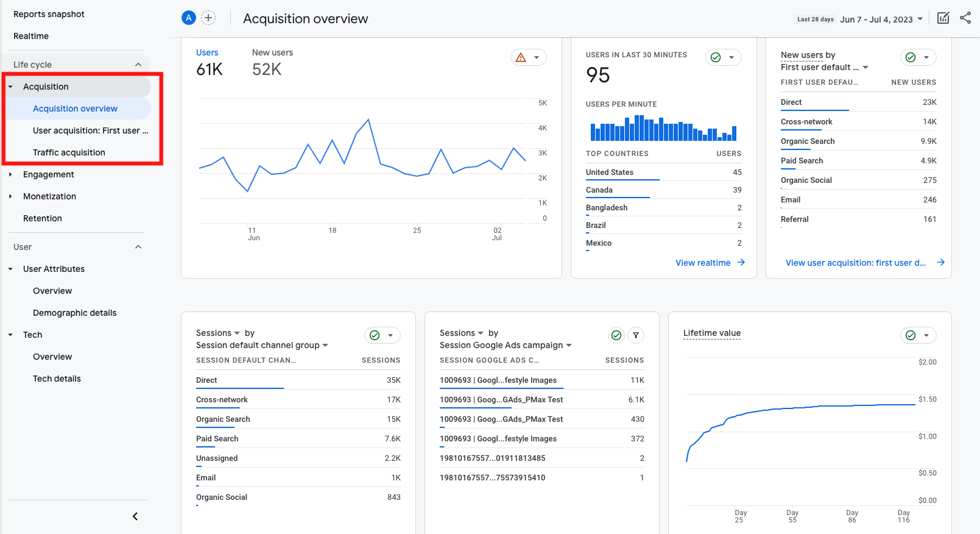The height and width of the screenshot is (534, 980).
Task: Click the warning triangle on Users card
Action: pos(521,57)
